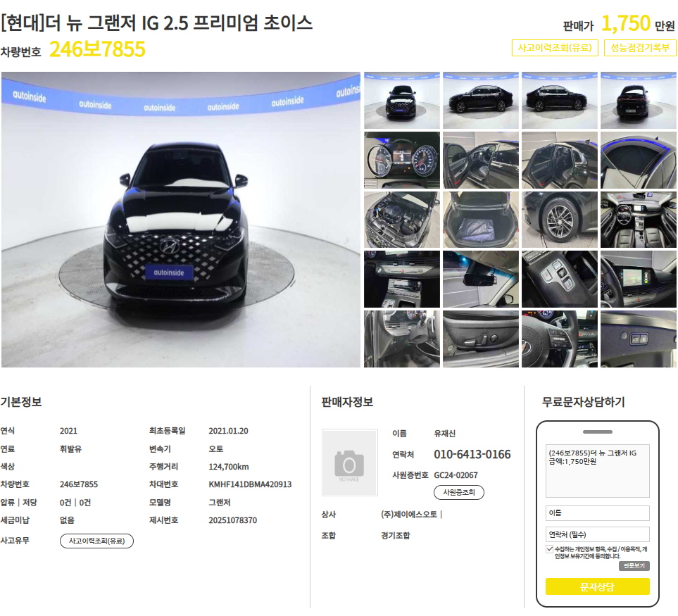Select the rearview mirror dashcam thumbnail
Screen dimensions: 678x616
[x=481, y=279]
